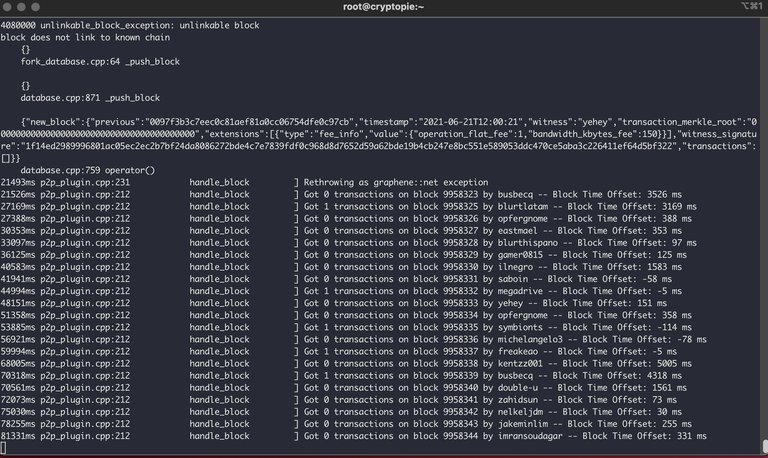Viewport: 768px width, 458px height.
Task: Click the title text root@cryptopie:~
Action: click(x=384, y=7)
